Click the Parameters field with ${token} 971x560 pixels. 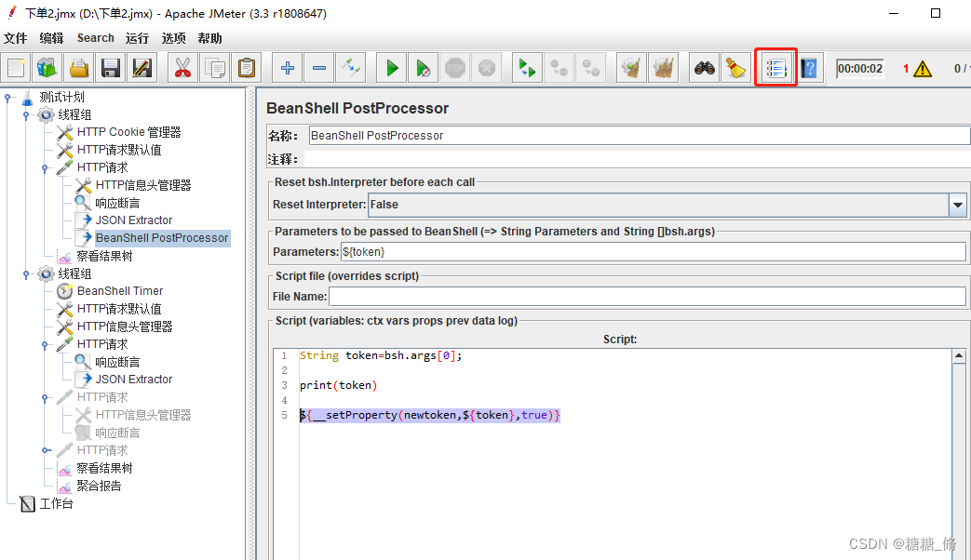[x=654, y=252]
